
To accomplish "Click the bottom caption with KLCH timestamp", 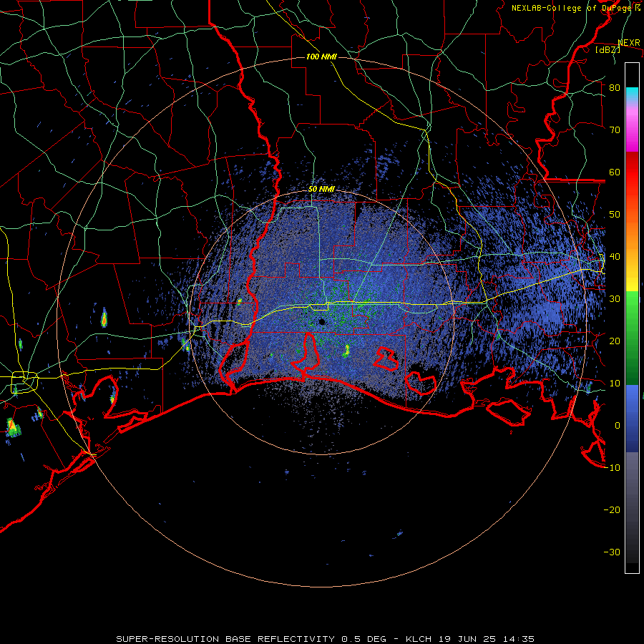I will point(326,639).
